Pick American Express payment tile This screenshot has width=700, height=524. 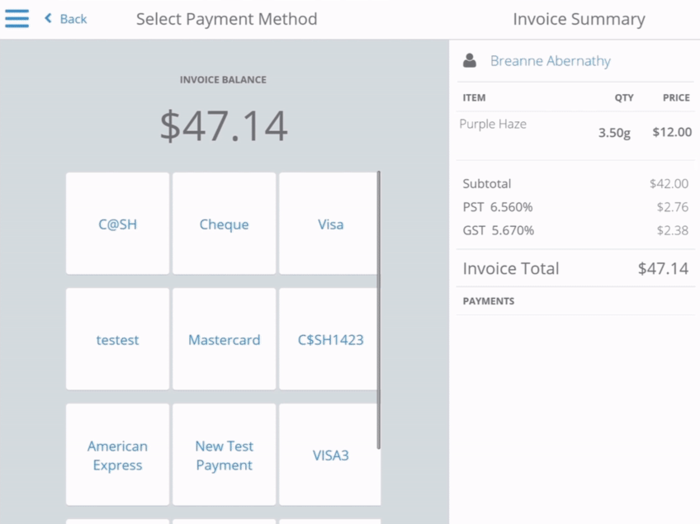coord(118,455)
